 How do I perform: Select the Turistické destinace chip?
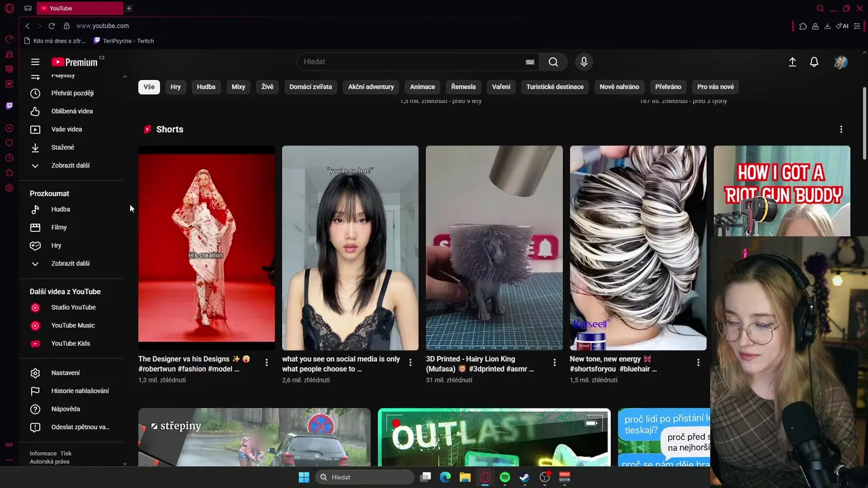coord(555,87)
